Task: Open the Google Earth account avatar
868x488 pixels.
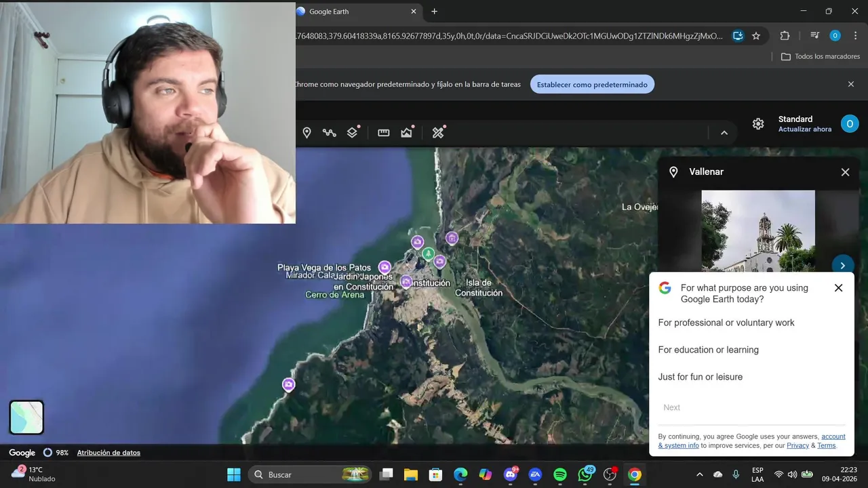Action: [x=850, y=124]
